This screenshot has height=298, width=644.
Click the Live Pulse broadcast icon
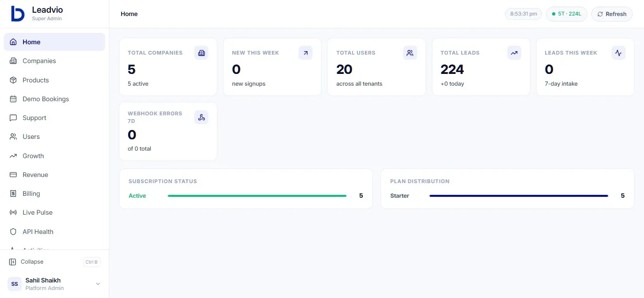[x=13, y=212]
